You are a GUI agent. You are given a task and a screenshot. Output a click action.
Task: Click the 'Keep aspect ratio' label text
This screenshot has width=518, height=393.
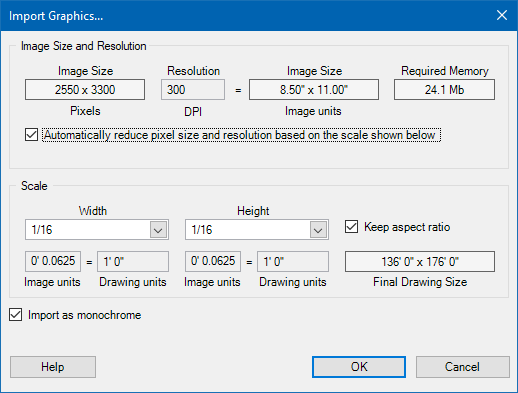[x=407, y=227]
